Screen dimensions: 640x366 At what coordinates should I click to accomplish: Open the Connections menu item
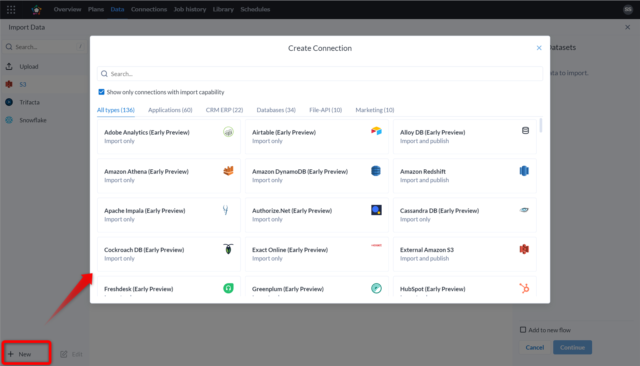coord(149,9)
